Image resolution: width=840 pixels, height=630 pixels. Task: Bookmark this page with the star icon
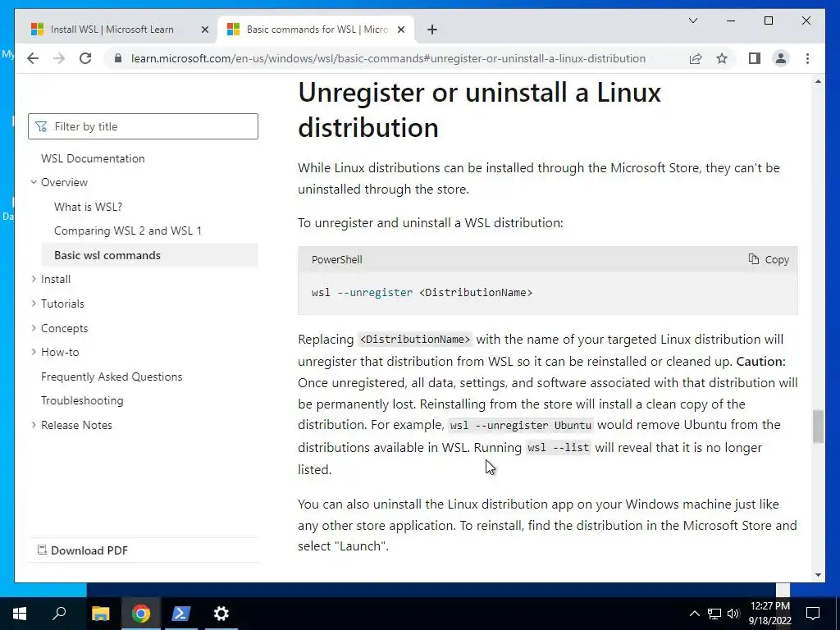(722, 58)
